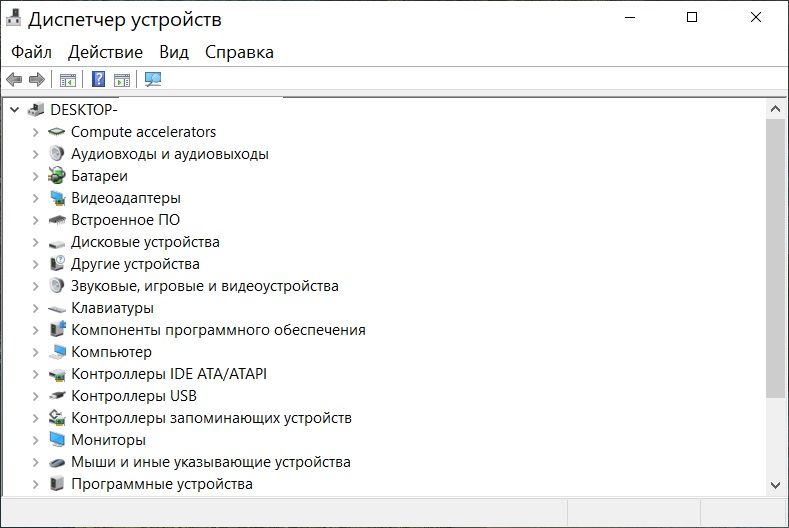Click the Клавиатуры keyboard icon
The height and width of the screenshot is (528, 789).
[57, 309]
